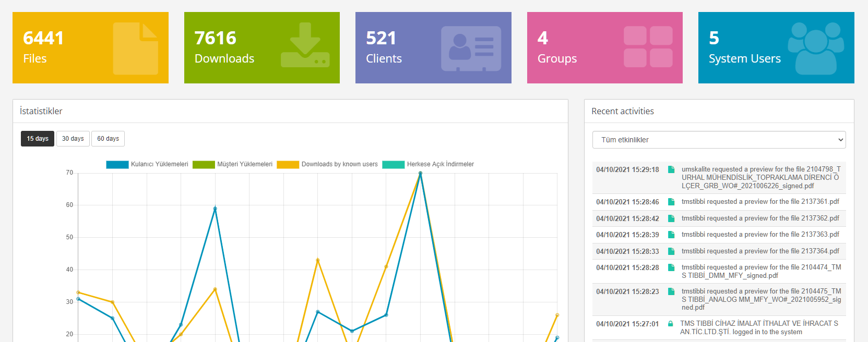Click the 04/10/2021 15:28:46 timestamp

(x=627, y=202)
